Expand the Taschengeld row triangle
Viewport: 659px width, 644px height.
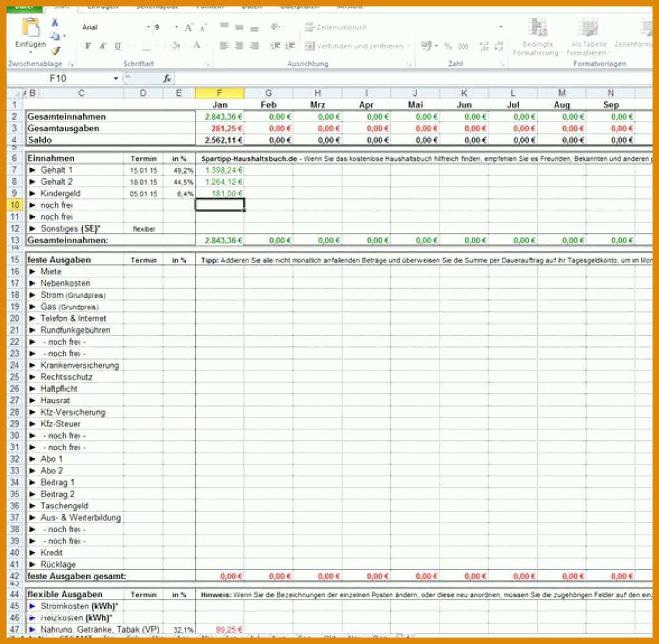(32, 506)
